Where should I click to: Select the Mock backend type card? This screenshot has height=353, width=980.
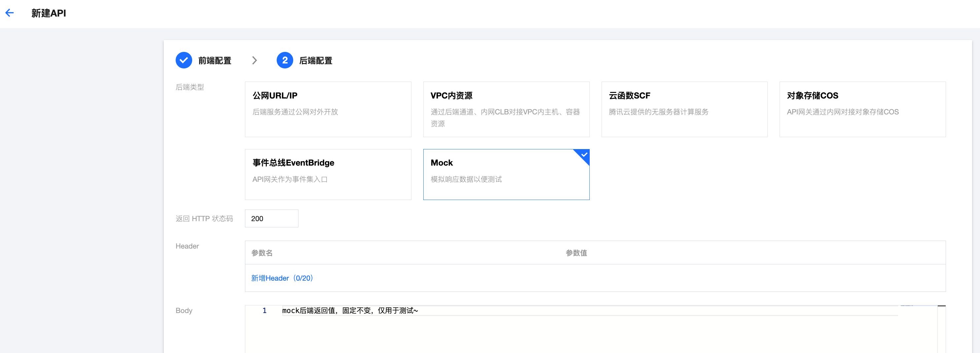click(507, 175)
